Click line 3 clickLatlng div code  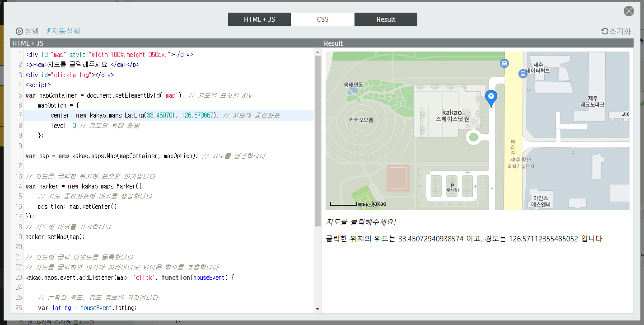pyautogui.click(x=70, y=75)
